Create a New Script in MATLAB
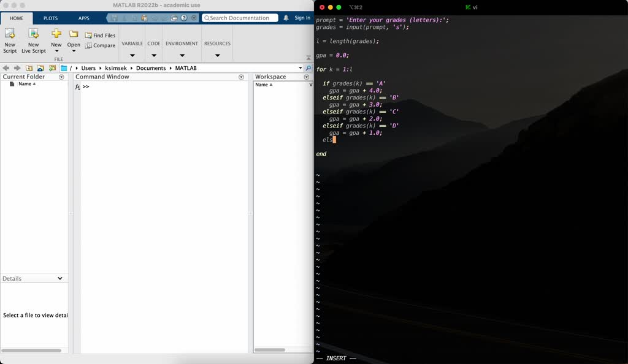The image size is (628, 364). [x=10, y=40]
